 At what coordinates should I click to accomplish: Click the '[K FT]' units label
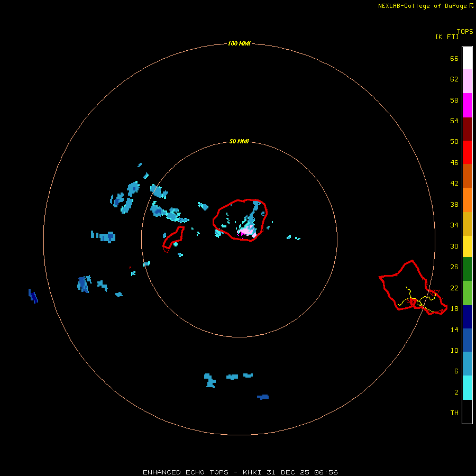[447, 36]
